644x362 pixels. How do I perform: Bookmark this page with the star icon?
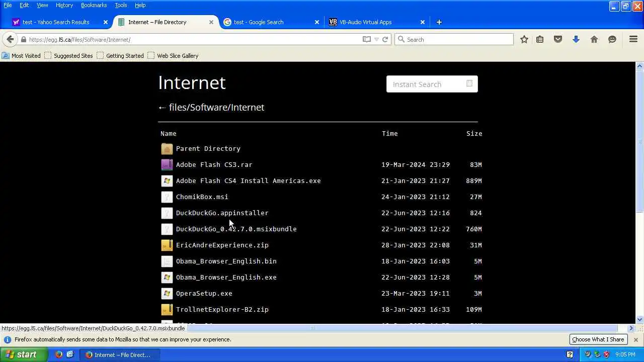tap(524, 39)
